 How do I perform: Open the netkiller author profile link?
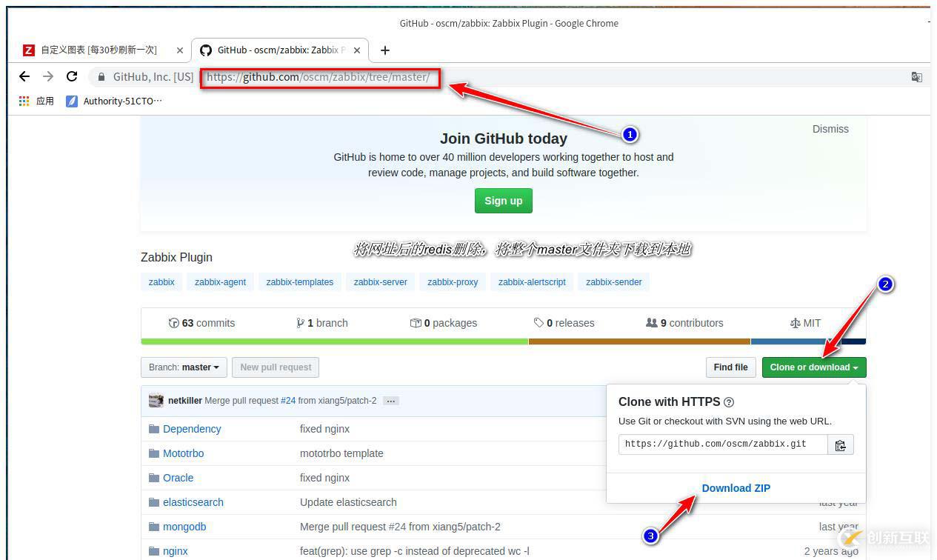(185, 401)
